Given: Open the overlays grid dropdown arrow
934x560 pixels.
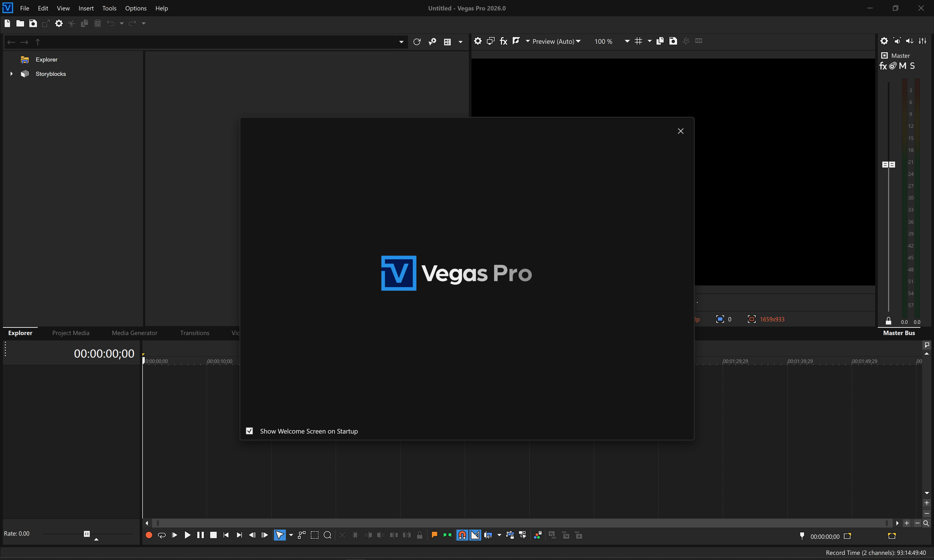Looking at the screenshot, I should point(649,41).
